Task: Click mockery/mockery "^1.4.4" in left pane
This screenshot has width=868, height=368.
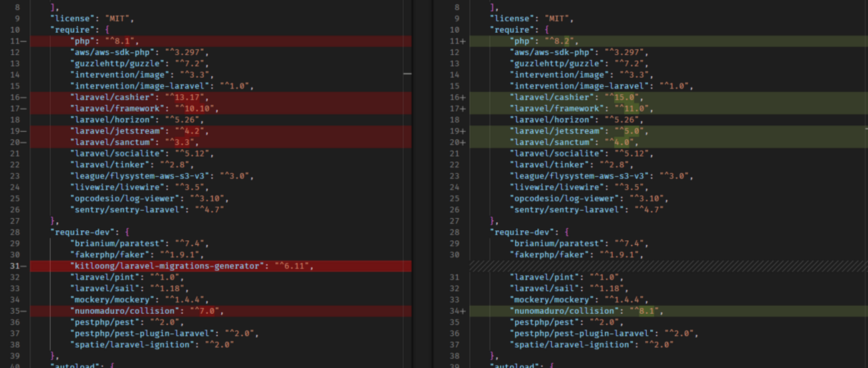Action: [x=140, y=300]
